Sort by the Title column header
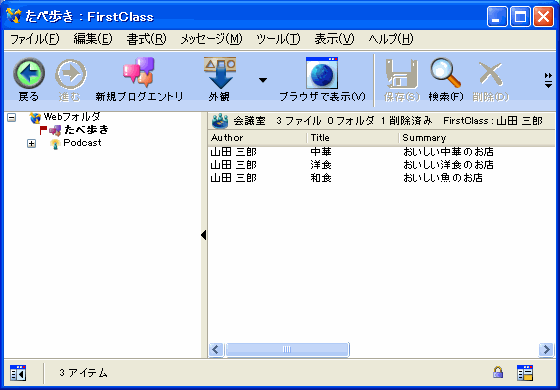Image resolution: width=560 pixels, height=390 pixels. point(352,138)
